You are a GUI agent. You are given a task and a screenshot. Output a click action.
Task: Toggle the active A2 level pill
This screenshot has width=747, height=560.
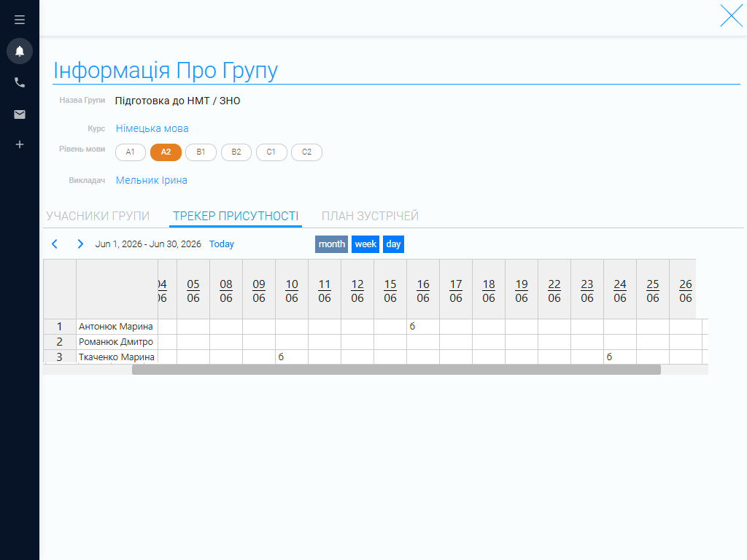coord(166,152)
